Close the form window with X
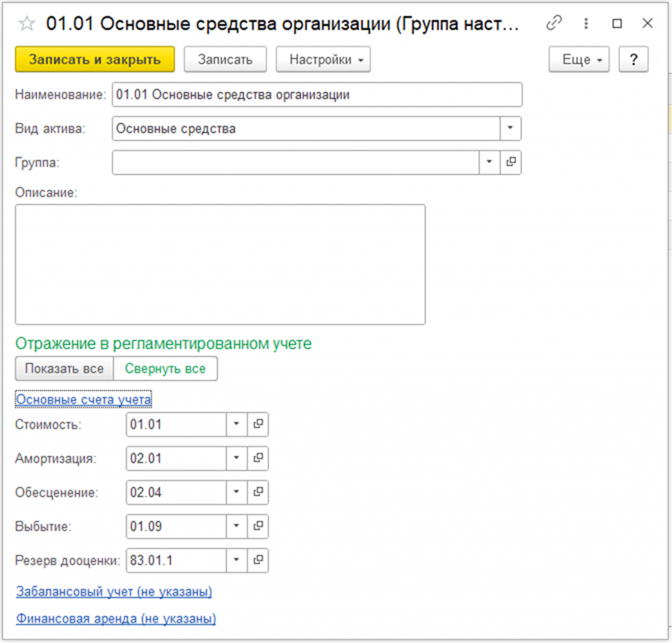Screen dimensions: 672x643 click(x=647, y=23)
